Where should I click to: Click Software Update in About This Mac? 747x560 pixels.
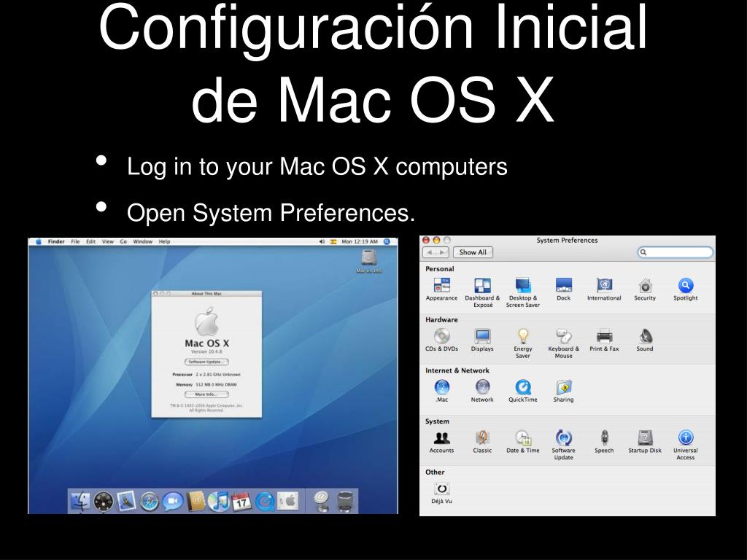(x=206, y=362)
